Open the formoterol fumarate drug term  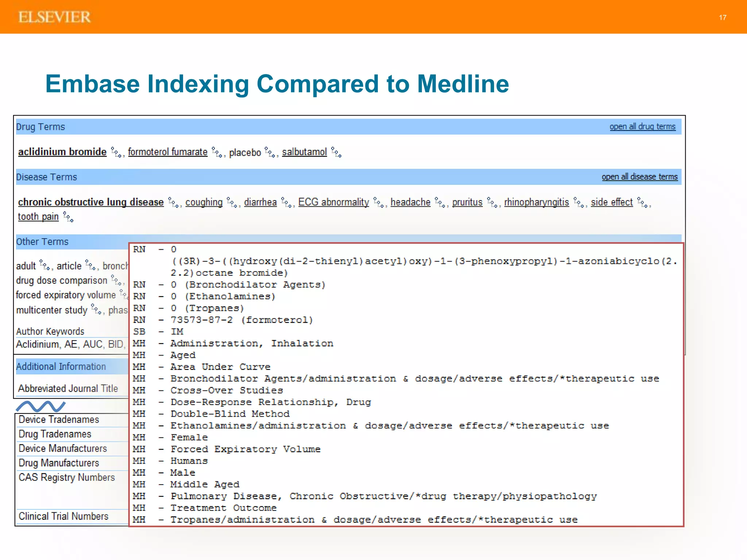(168, 152)
